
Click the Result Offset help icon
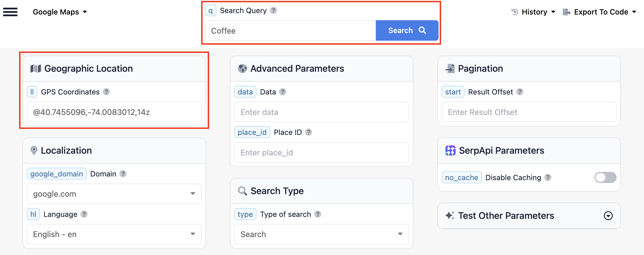pos(520,92)
